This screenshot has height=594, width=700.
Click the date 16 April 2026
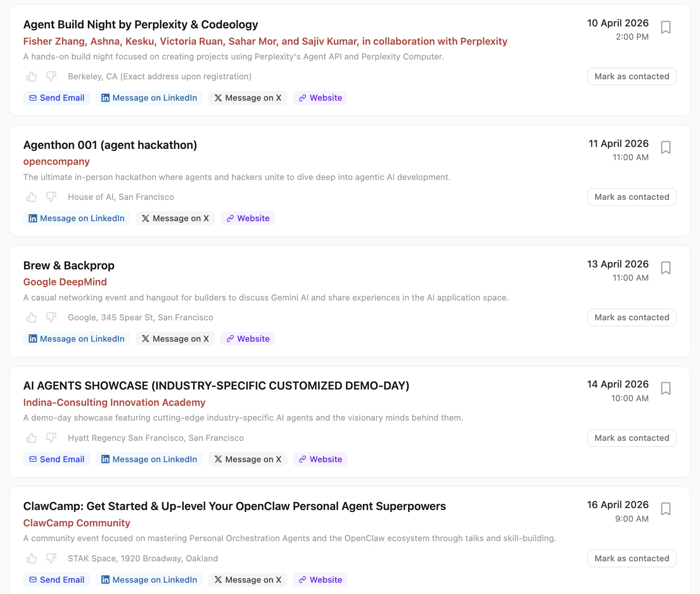[618, 505]
